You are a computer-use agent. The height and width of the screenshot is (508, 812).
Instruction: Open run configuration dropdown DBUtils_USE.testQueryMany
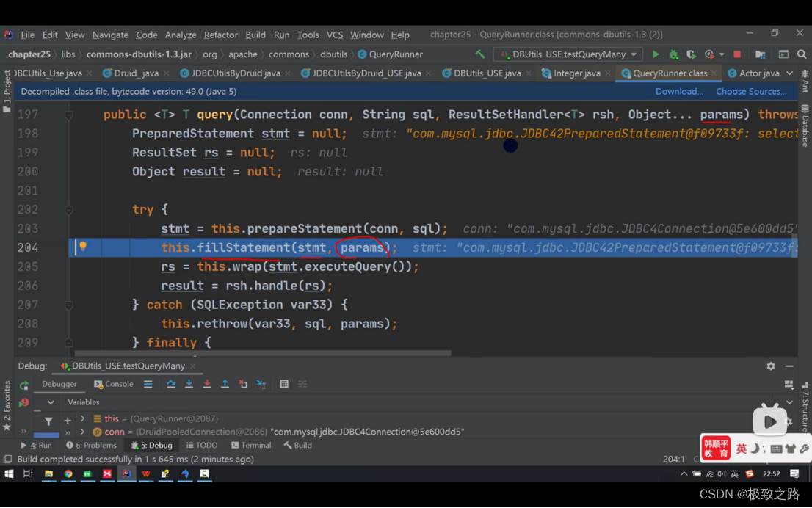tap(568, 54)
